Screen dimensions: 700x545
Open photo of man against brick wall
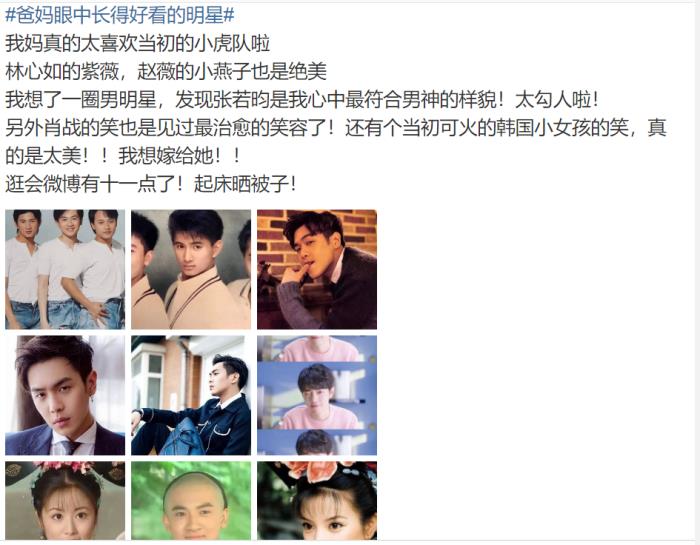[x=317, y=269]
